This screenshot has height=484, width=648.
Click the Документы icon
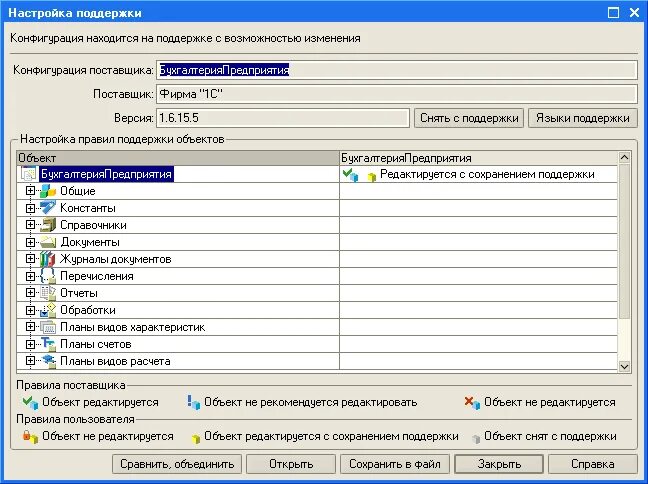pos(48,242)
